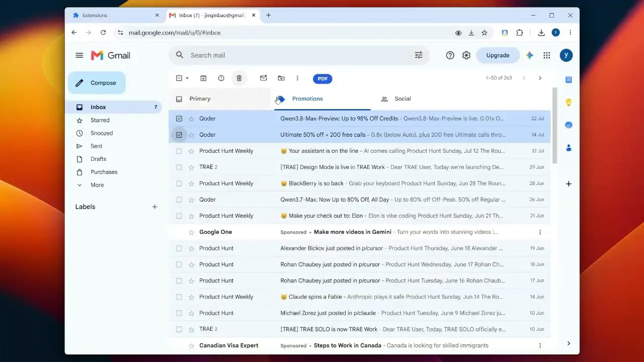This screenshot has width=644, height=362.
Task: Select the TRAE Design Mode email checkbox
Action: tap(179, 167)
